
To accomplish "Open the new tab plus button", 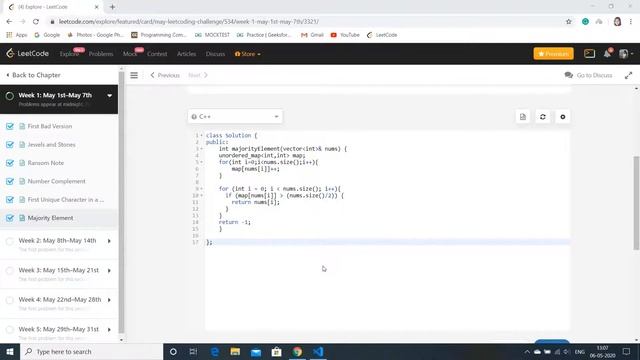I will click(112, 7).
